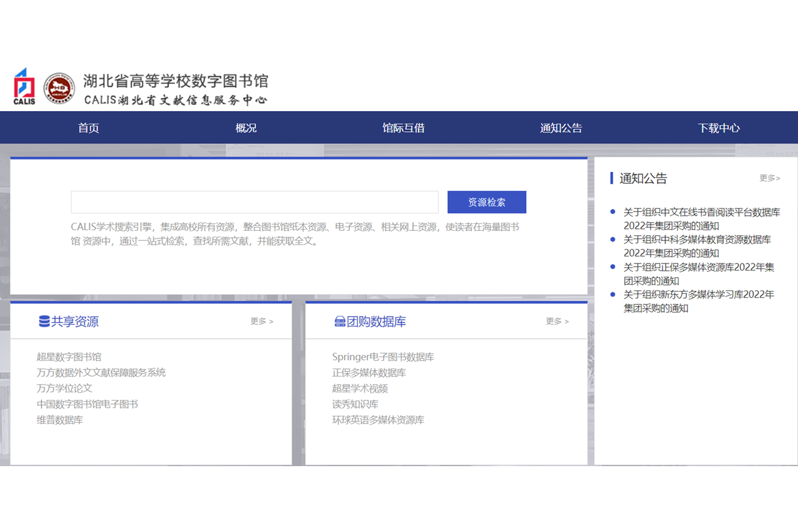The height and width of the screenshot is (532, 798).
Task: Click the round Hubei library emblem
Action: (59, 88)
